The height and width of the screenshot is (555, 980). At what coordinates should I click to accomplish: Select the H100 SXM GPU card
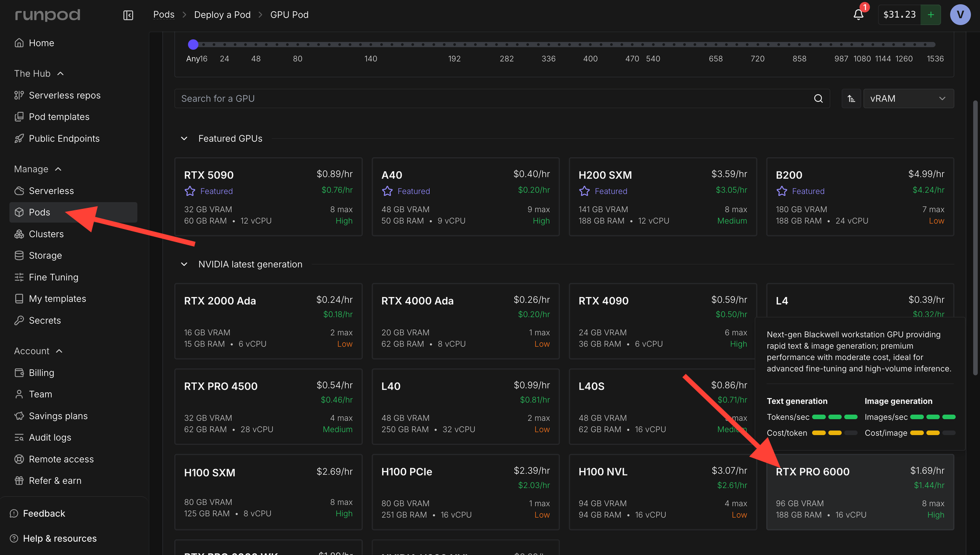click(268, 492)
